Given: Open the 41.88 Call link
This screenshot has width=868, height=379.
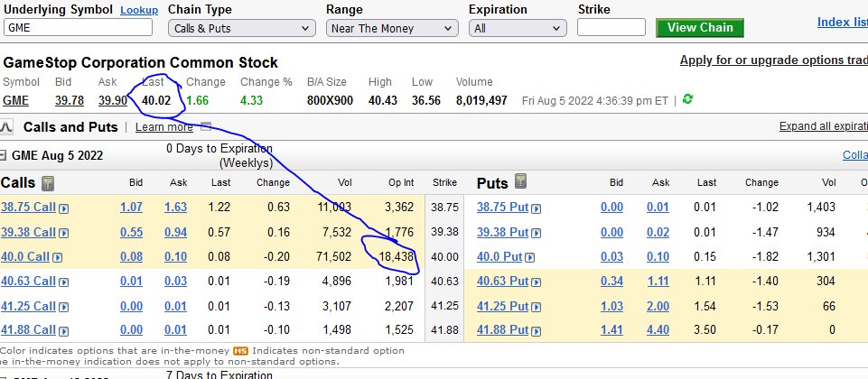Looking at the screenshot, I should click(28, 330).
